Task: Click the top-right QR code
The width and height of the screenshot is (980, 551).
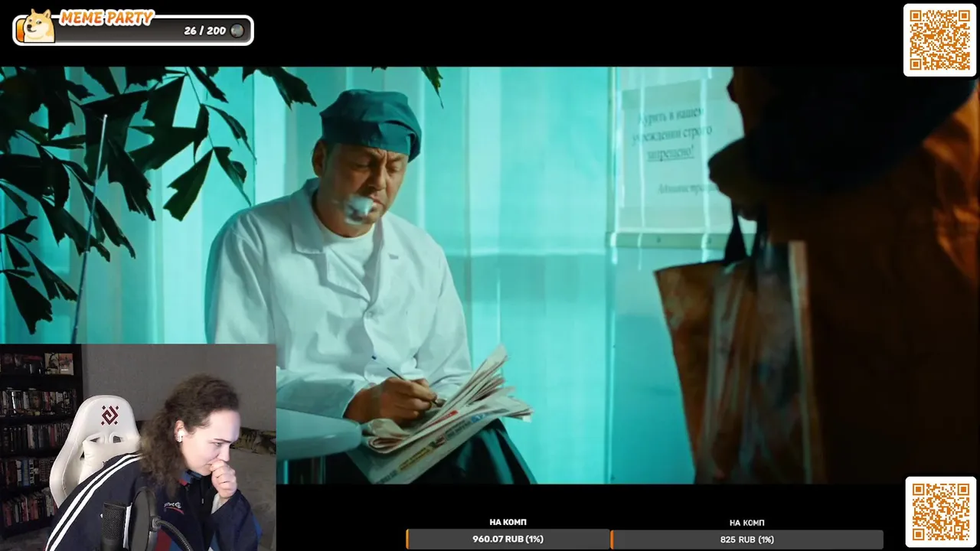Action: click(x=939, y=40)
